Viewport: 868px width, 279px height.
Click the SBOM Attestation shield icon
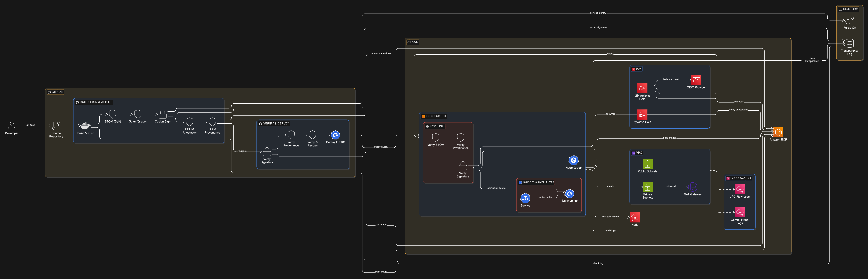point(190,122)
